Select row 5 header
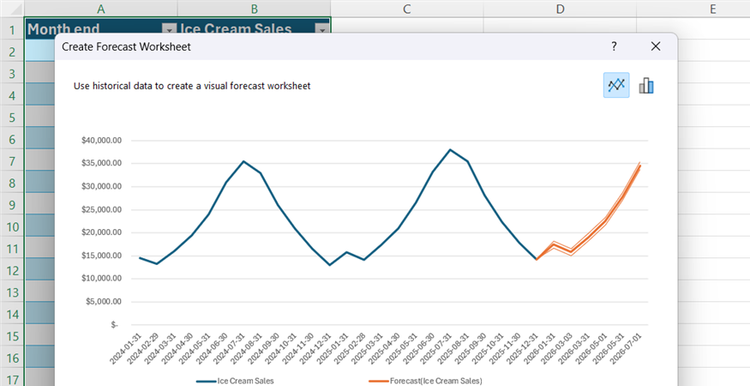The width and height of the screenshot is (750, 386). point(12,118)
